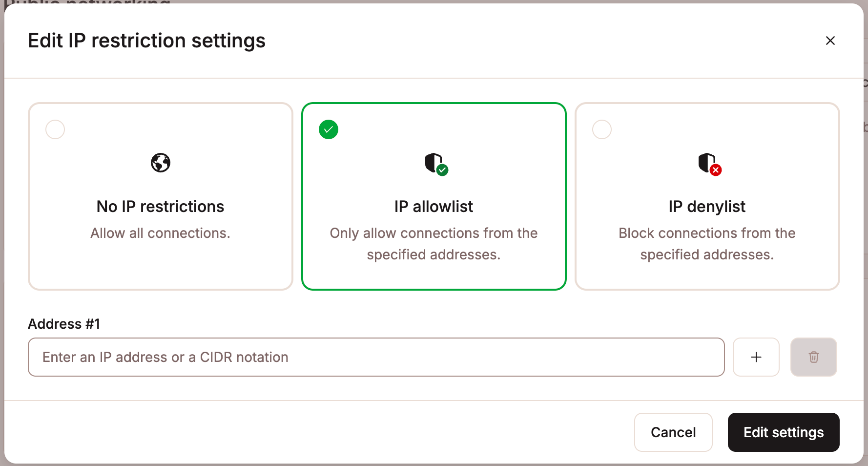Click the Address #1 label

pyautogui.click(x=63, y=323)
